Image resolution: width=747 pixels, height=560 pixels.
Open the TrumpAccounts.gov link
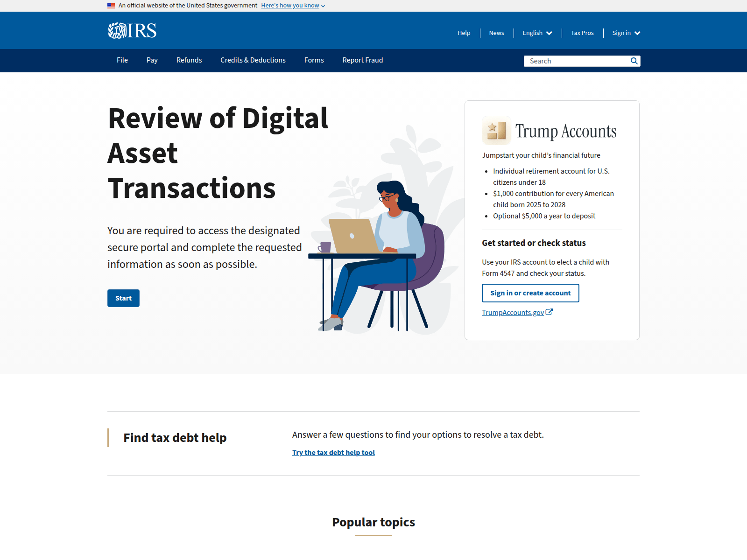513,313
